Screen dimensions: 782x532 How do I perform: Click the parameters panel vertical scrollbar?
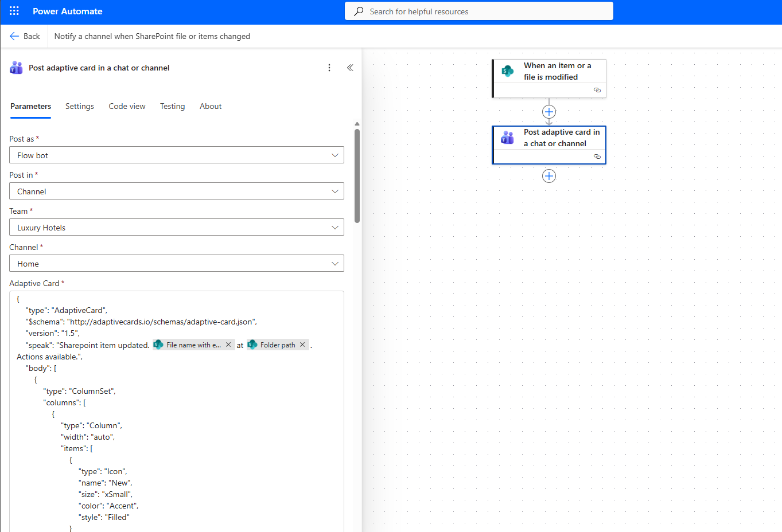pos(357,175)
